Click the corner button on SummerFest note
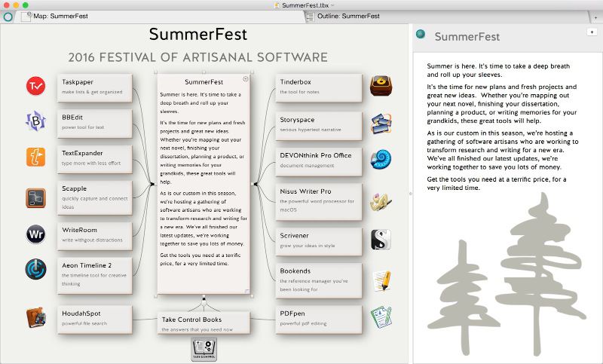Viewport: 603px width, 364px height. pos(246,79)
